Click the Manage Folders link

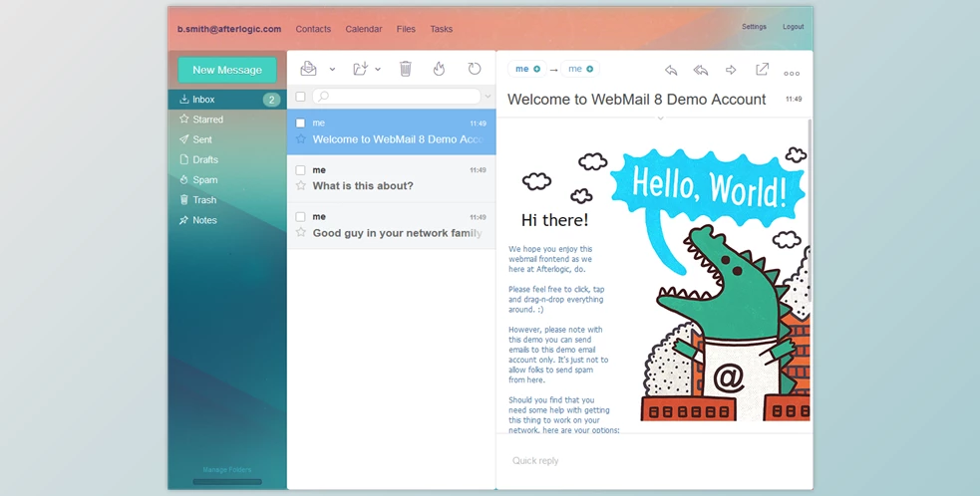click(x=227, y=470)
